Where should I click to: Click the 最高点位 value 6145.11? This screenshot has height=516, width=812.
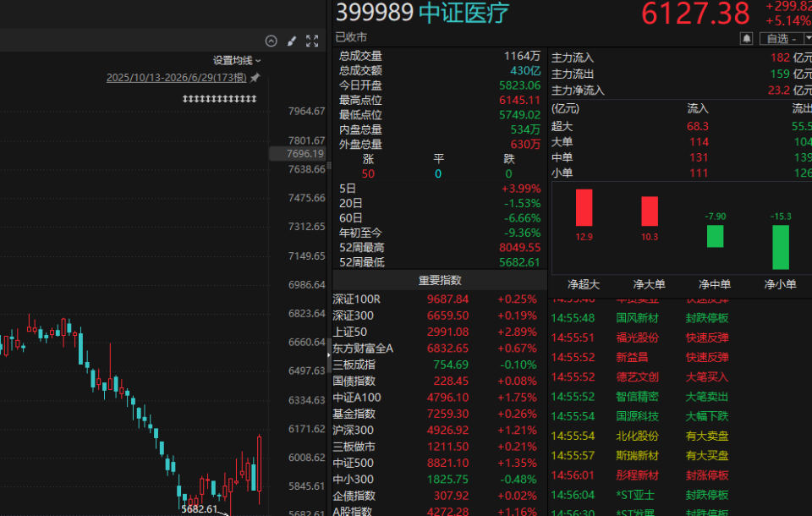[x=520, y=100]
